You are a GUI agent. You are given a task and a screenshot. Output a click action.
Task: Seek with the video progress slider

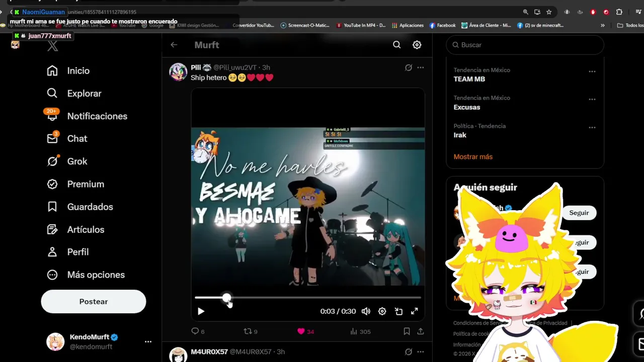[x=308, y=298]
